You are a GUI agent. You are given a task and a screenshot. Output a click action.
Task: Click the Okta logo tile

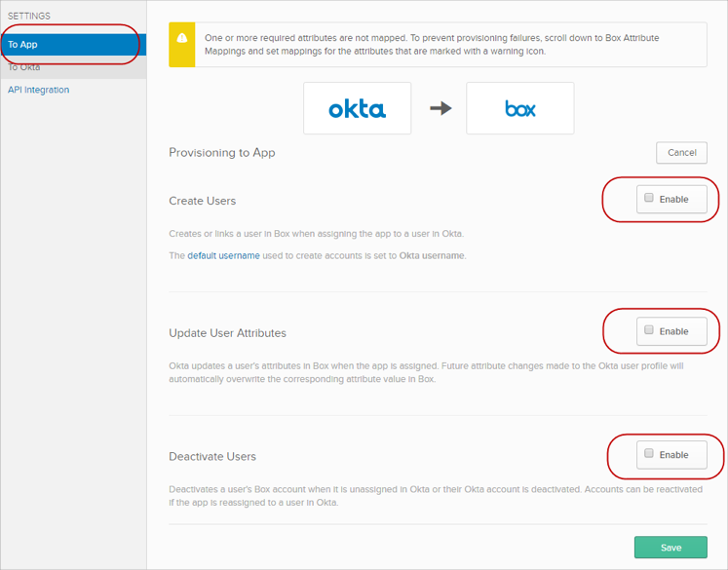point(357,108)
